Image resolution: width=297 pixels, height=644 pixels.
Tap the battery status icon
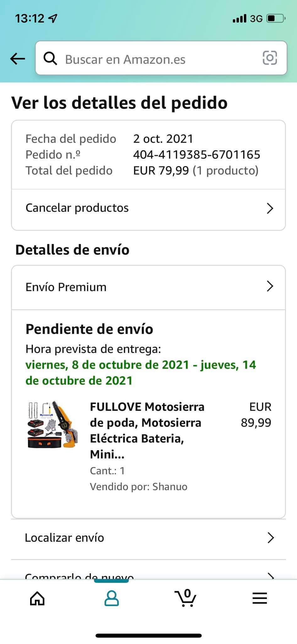pyautogui.click(x=276, y=19)
